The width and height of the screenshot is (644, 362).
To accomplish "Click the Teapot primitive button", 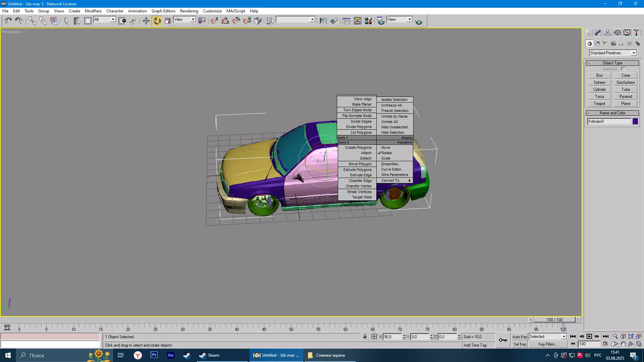I will click(599, 104).
